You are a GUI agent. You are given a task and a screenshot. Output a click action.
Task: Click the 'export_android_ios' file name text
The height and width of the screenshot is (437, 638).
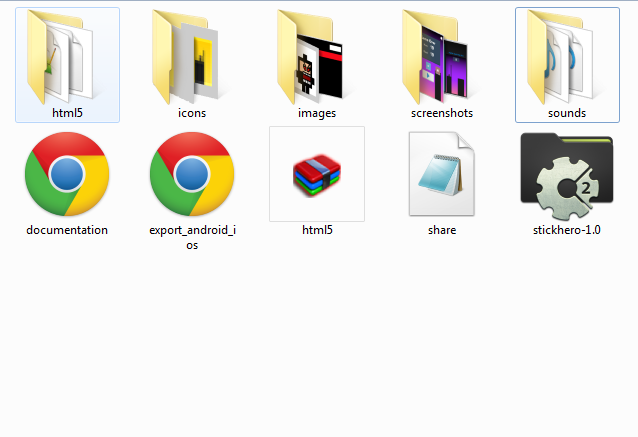(192, 237)
